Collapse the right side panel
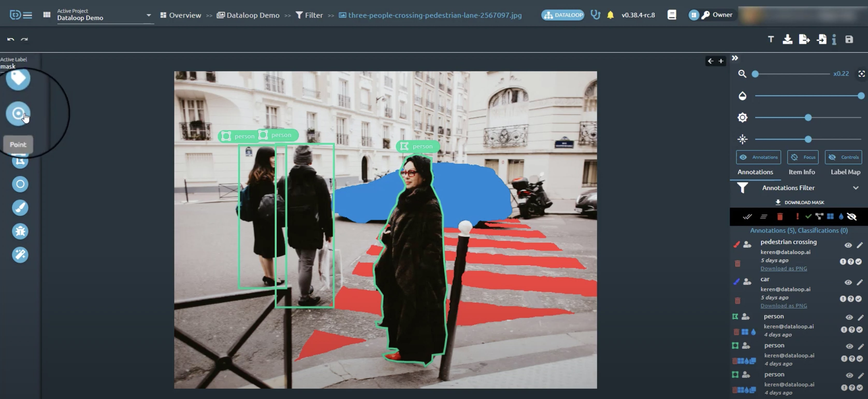The height and width of the screenshot is (399, 868). tap(735, 58)
